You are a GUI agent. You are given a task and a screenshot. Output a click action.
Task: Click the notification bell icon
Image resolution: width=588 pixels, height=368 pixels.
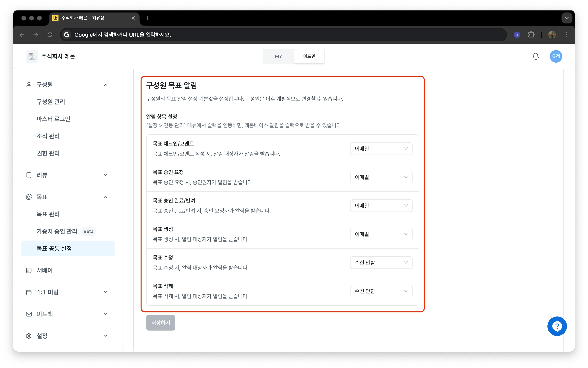(x=536, y=56)
